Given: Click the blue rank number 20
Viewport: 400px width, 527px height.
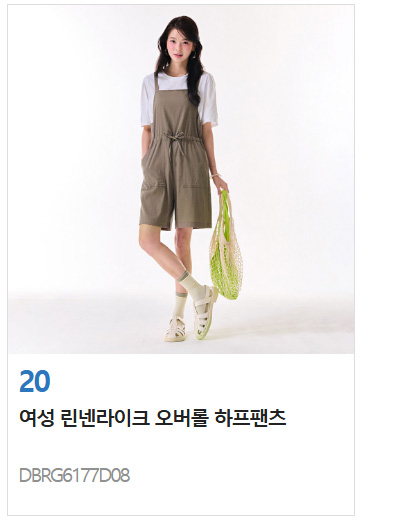Looking at the screenshot, I should click(x=35, y=381).
